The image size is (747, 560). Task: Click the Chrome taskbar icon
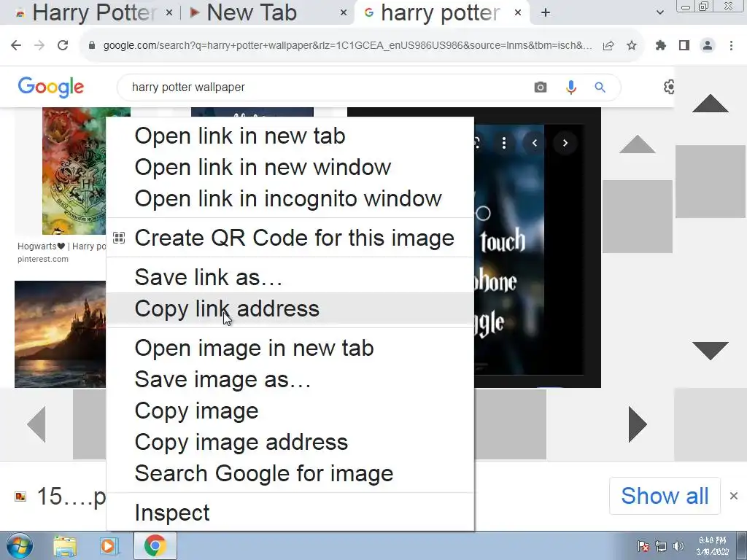155,545
